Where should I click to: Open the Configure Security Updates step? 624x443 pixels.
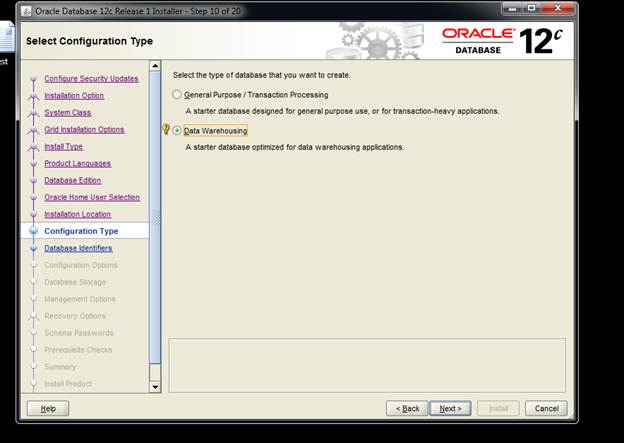92,78
